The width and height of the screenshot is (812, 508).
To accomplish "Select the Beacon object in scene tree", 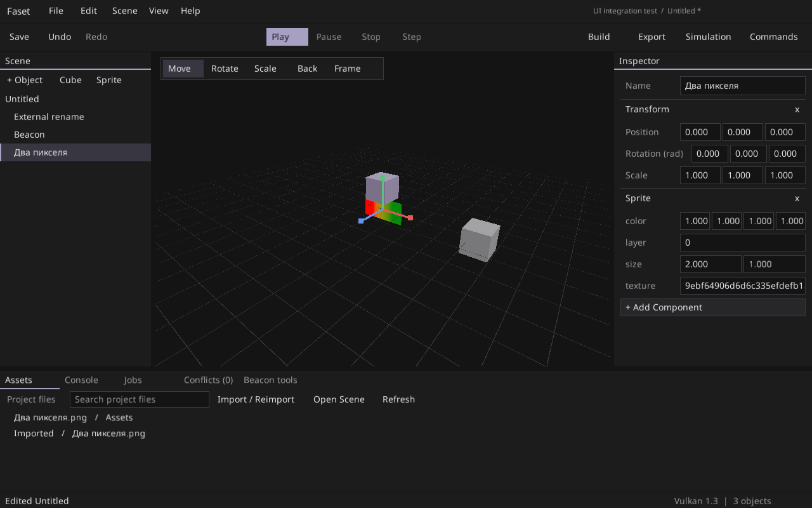I will coord(75,135).
